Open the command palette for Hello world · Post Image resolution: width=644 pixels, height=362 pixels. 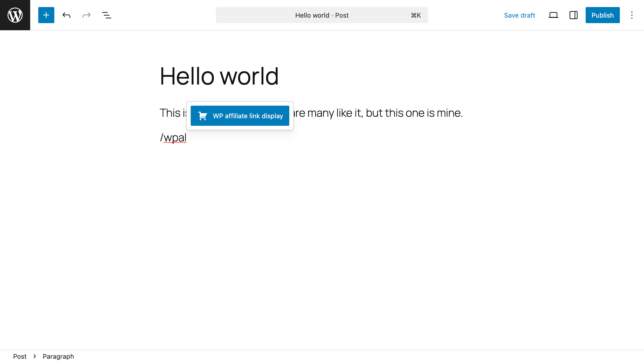(x=322, y=15)
